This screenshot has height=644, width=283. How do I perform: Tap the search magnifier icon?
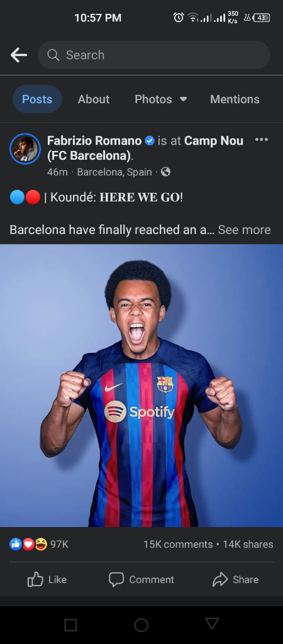[x=53, y=55]
